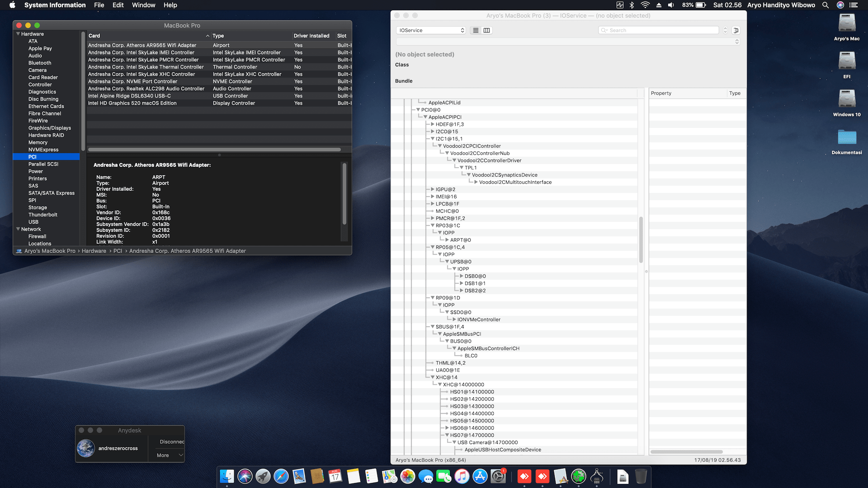The image size is (868, 488).
Task: Click Disconnect in the Anydesk window
Action: [172, 441]
